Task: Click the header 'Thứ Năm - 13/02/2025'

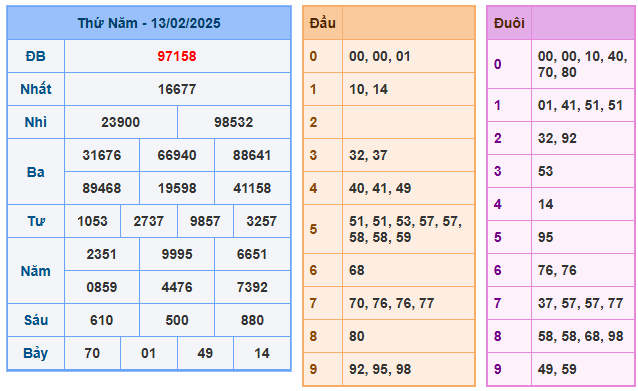Action: coord(149,23)
